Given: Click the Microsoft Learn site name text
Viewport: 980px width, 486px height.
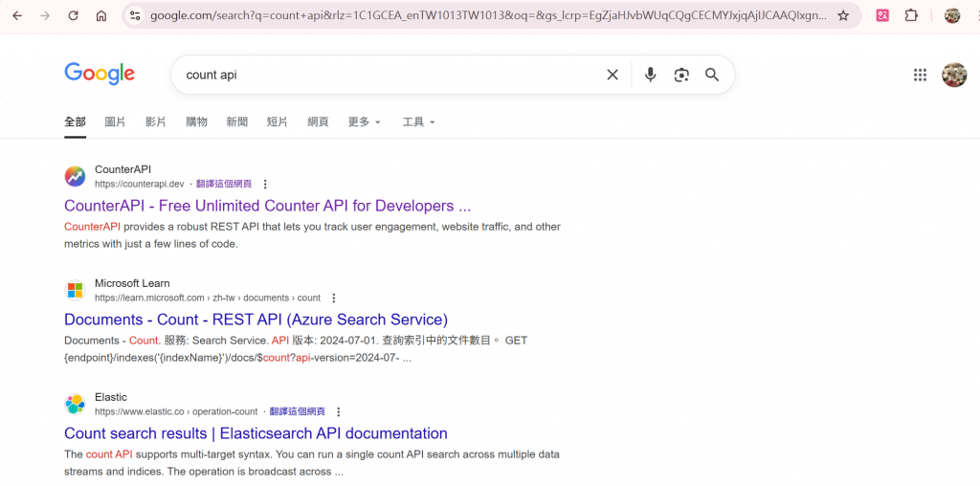Looking at the screenshot, I should (x=132, y=283).
